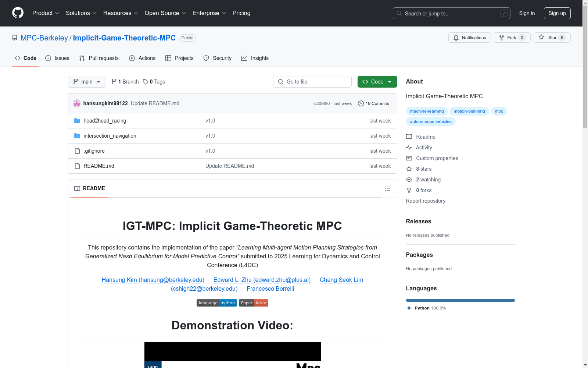588x368 pixels.
Task: Click the language python badge
Action: tap(217, 303)
